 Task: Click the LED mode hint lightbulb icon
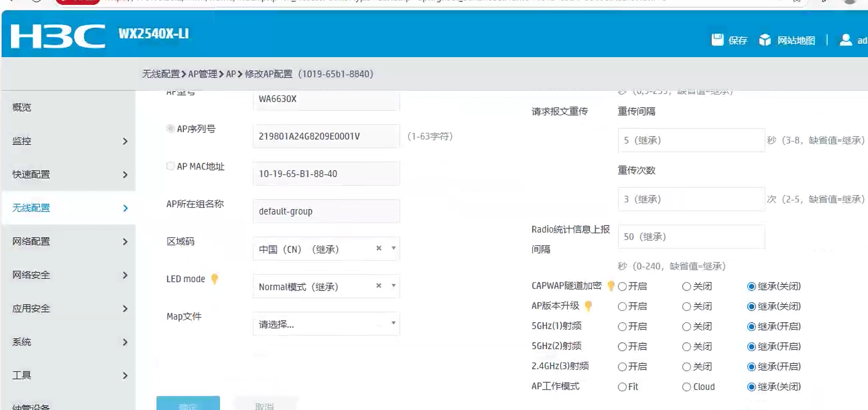coord(214,279)
